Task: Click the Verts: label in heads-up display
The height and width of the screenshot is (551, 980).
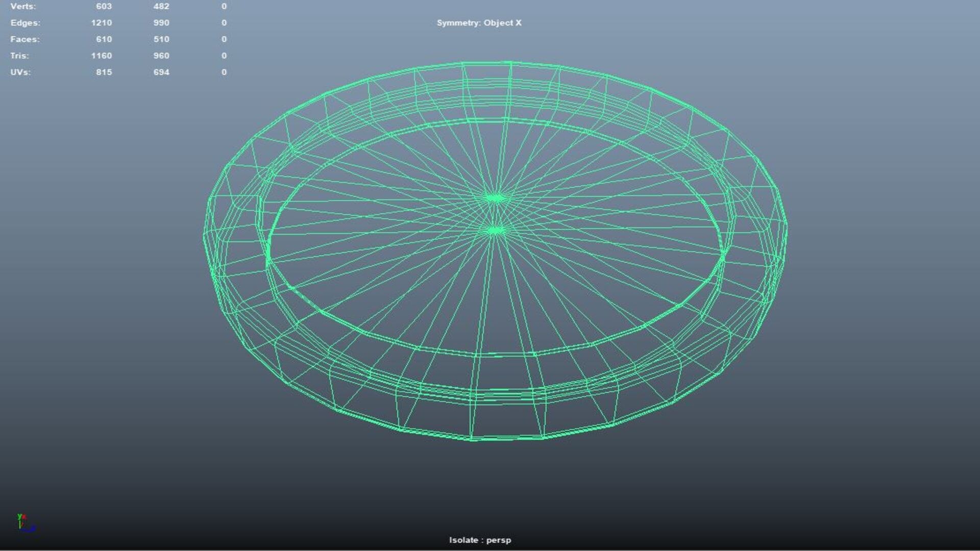Action: (23, 6)
